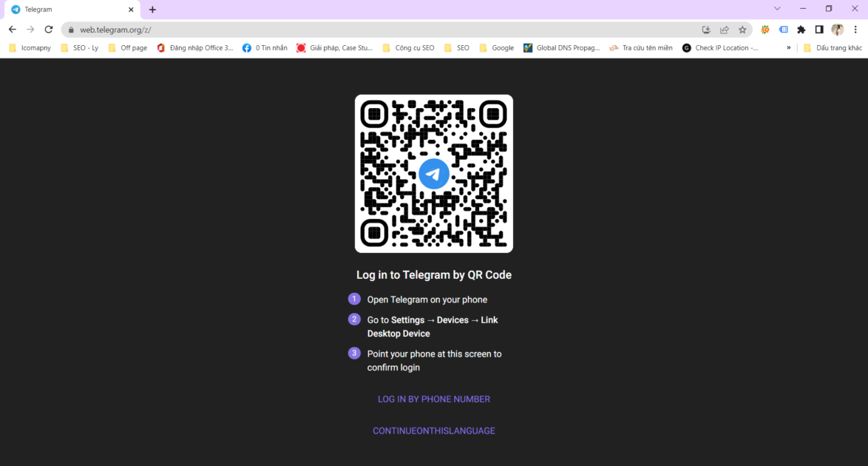This screenshot has width=868, height=466.
Task: Open Check IP Location bookmark
Action: coord(720,47)
